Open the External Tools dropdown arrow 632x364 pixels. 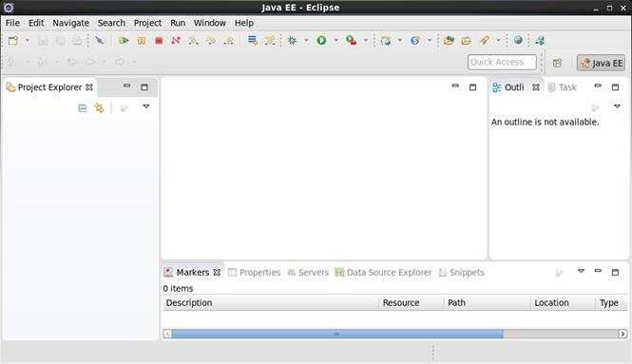(366, 40)
